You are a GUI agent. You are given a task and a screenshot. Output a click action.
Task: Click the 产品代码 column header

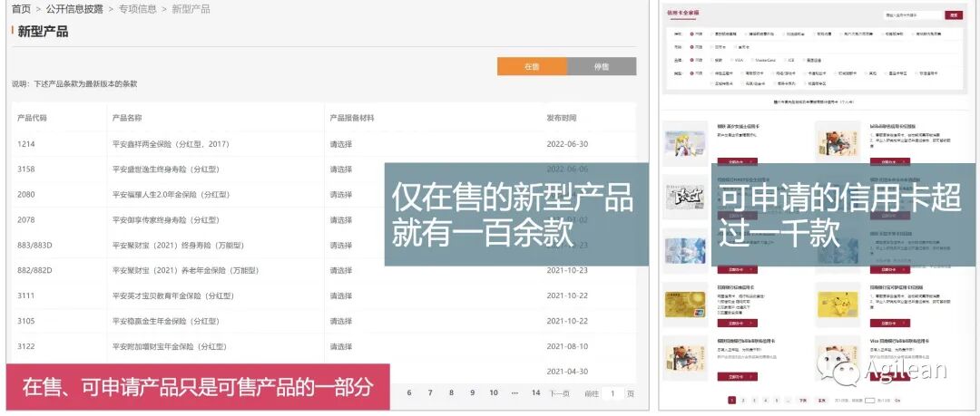point(32,118)
